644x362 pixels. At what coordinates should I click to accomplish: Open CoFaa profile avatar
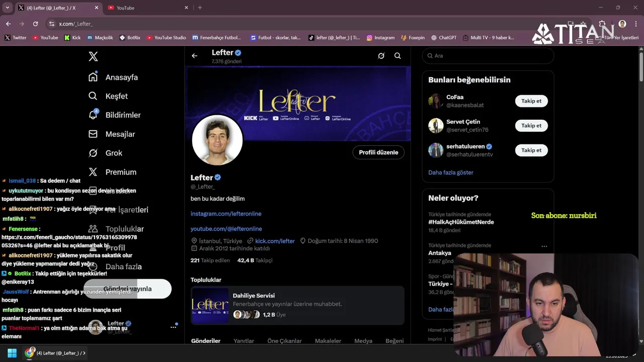pyautogui.click(x=436, y=101)
